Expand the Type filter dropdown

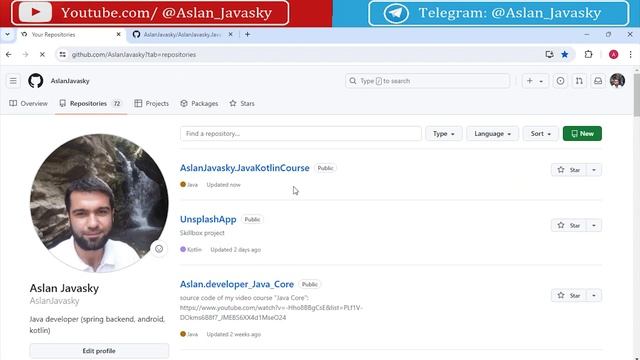pyautogui.click(x=444, y=133)
